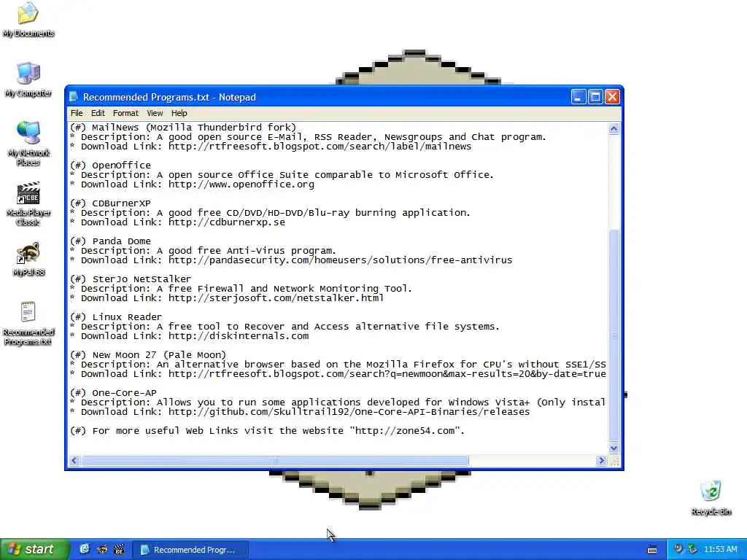Click the horizontal scrollbar thumb

(275, 460)
